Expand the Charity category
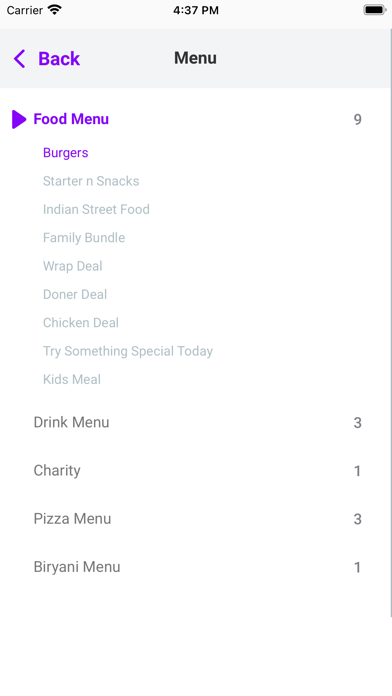This screenshot has height=696, width=392. click(196, 471)
